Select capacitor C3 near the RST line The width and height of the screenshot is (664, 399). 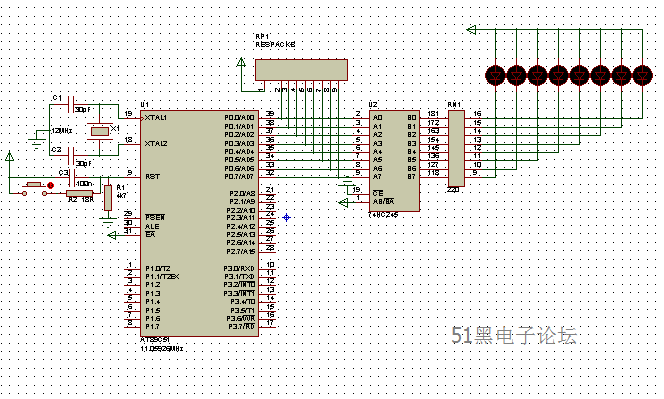pyautogui.click(x=72, y=177)
